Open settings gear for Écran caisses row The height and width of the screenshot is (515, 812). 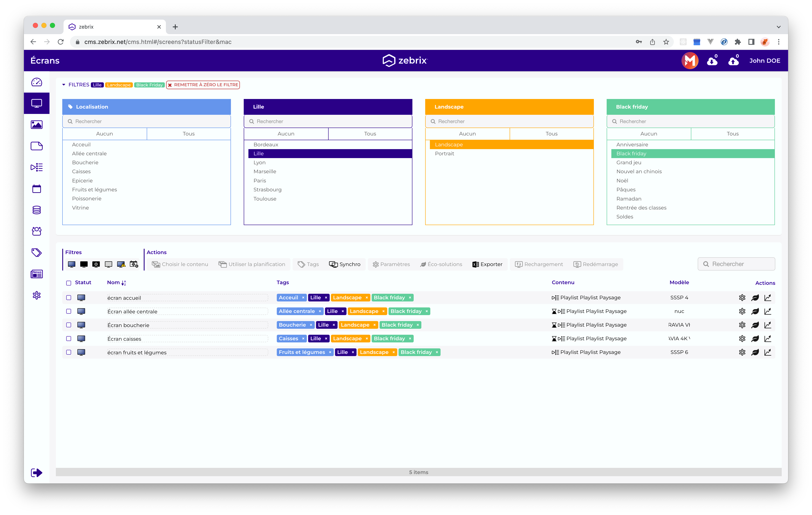pyautogui.click(x=742, y=339)
